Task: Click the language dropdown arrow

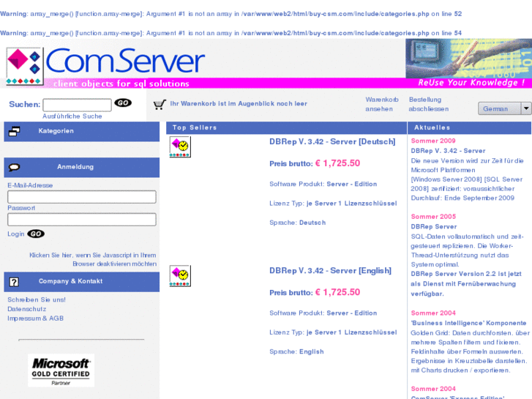Action: tap(526, 108)
